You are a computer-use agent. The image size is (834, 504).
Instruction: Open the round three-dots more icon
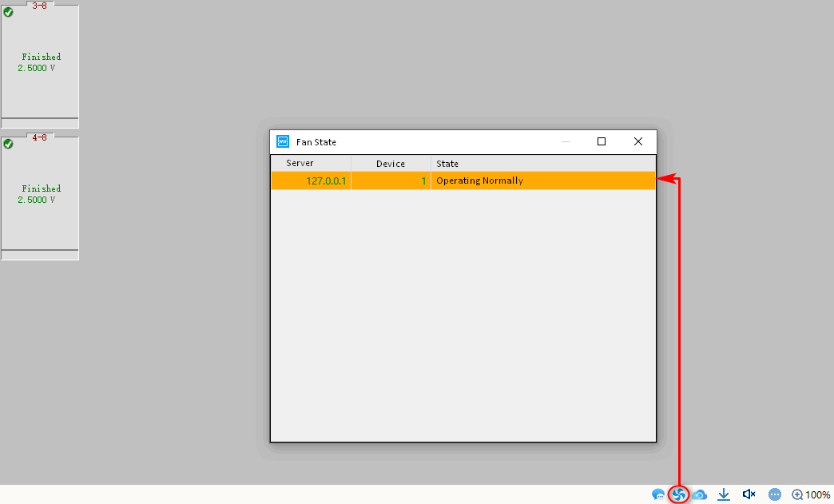tap(774, 495)
